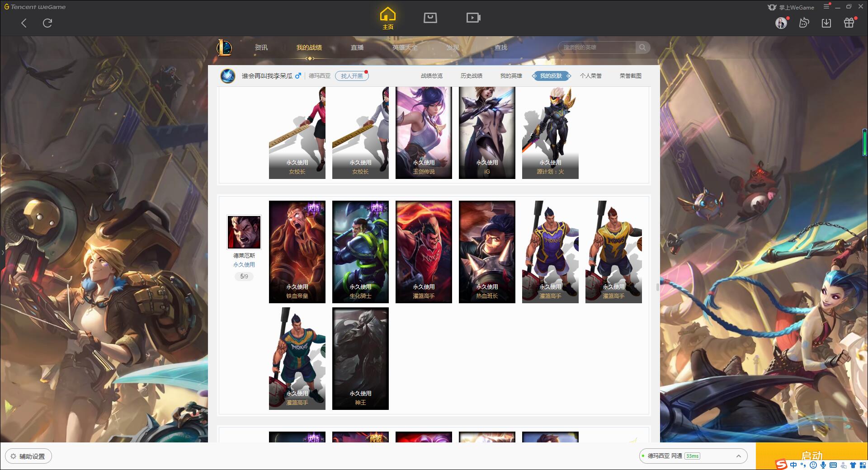Open the video player icon in the top bar

click(x=473, y=18)
